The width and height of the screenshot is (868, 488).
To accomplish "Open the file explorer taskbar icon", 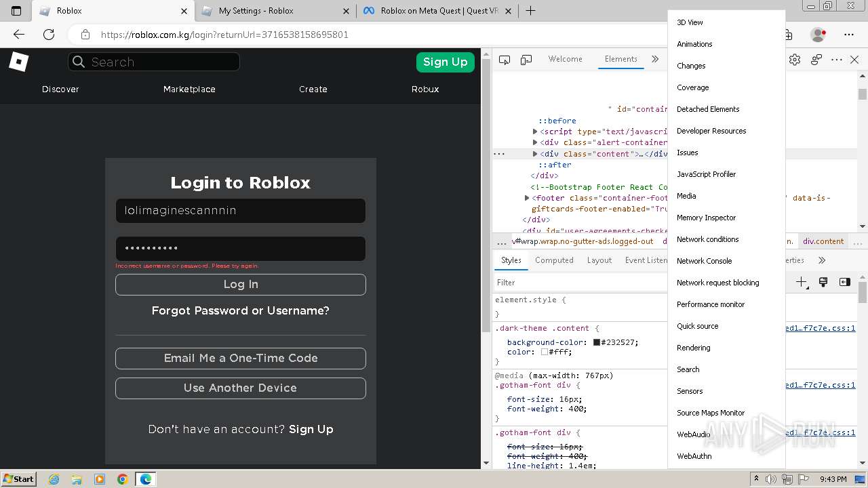I will click(x=77, y=479).
